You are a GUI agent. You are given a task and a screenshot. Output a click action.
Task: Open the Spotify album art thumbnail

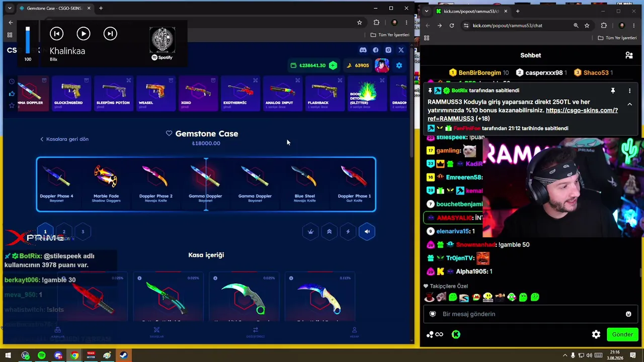click(x=162, y=40)
